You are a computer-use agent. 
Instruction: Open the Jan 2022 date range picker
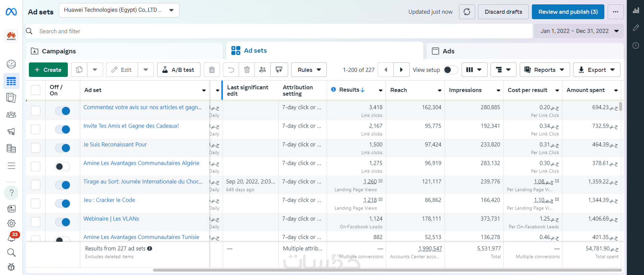tap(579, 31)
